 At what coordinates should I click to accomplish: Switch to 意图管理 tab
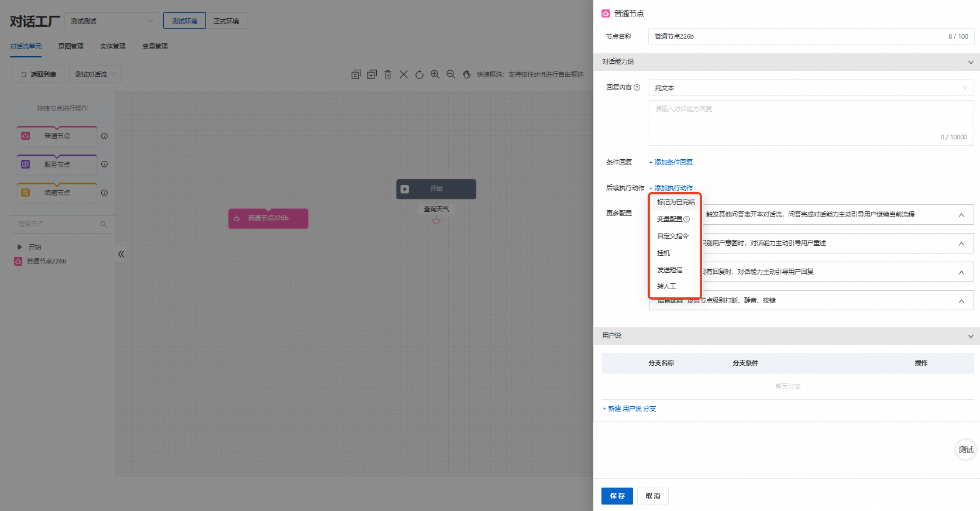(x=71, y=46)
